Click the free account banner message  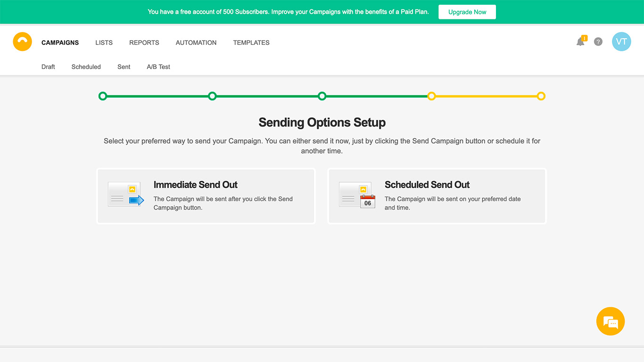(x=289, y=12)
